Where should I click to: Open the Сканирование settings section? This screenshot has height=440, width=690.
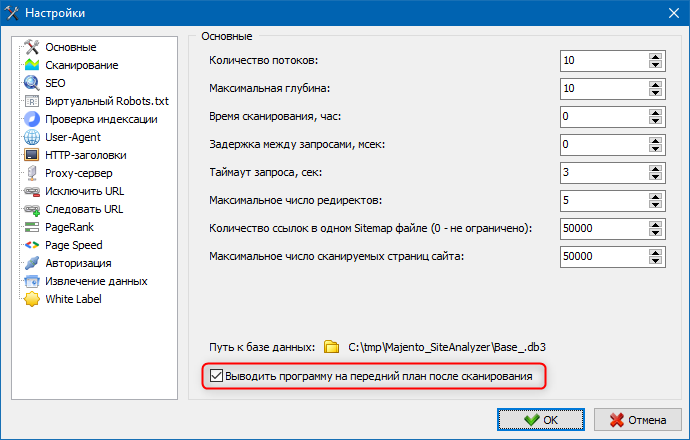[x=82, y=65]
